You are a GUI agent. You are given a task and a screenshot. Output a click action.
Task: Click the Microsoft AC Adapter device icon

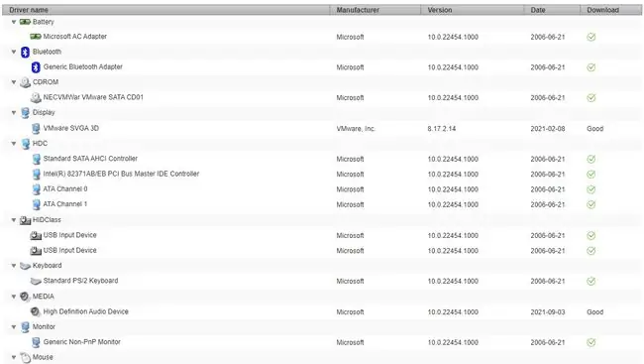[x=36, y=37]
